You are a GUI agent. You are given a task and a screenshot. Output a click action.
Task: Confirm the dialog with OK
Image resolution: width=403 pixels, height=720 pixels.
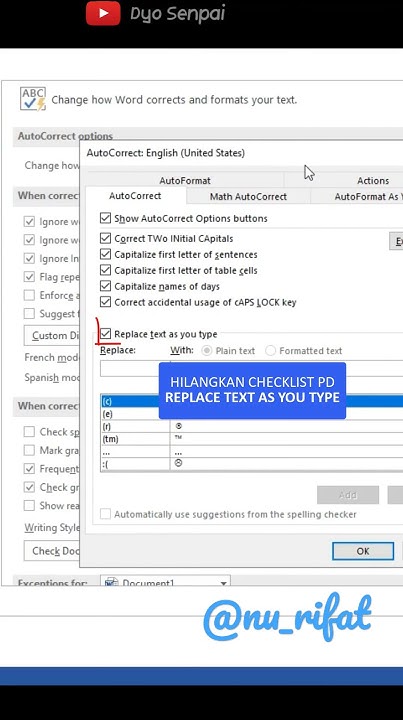(363, 551)
